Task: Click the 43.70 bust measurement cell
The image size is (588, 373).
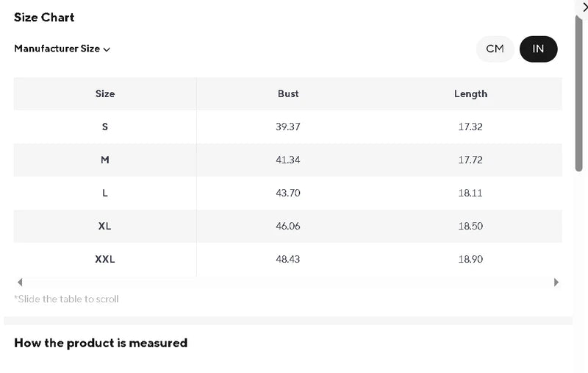Action: point(288,193)
